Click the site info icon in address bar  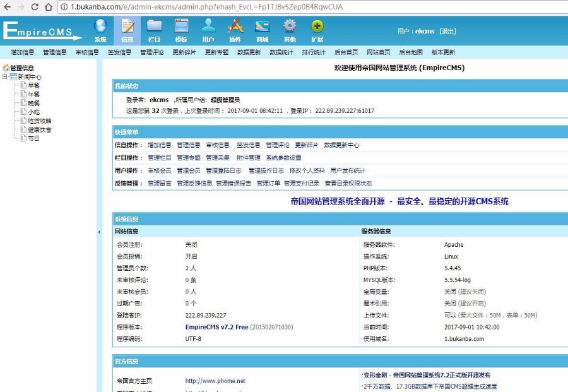64,7
